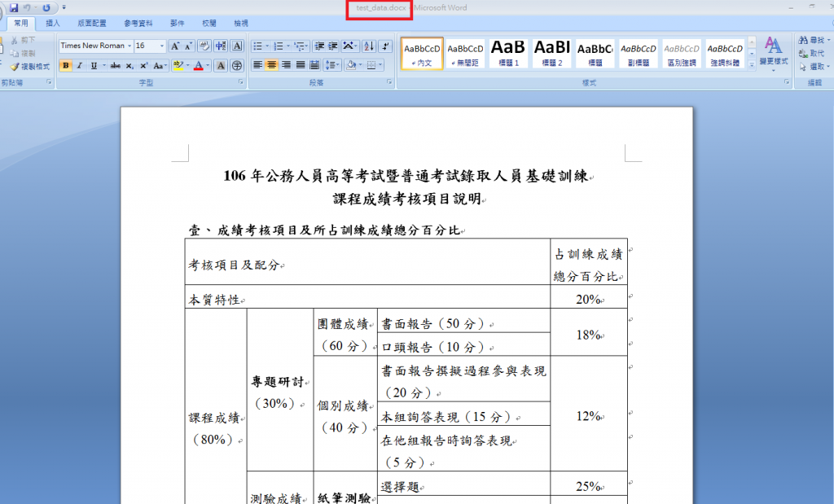Go to the 郵件 tab
The height and width of the screenshot is (504, 834).
pyautogui.click(x=177, y=24)
